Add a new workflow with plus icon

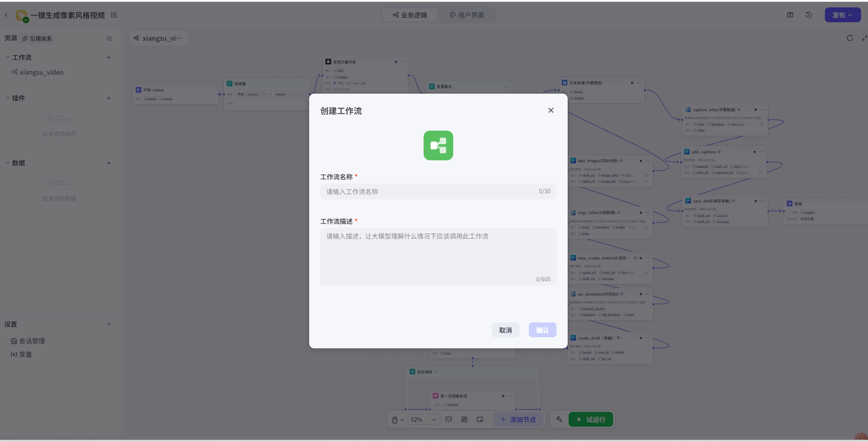coord(109,57)
